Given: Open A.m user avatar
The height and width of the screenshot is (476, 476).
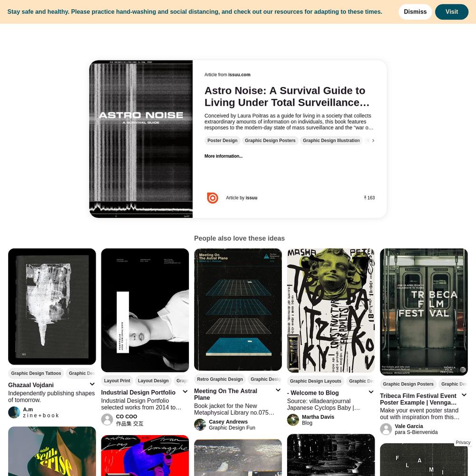Looking at the screenshot, I should pyautogui.click(x=14, y=412).
